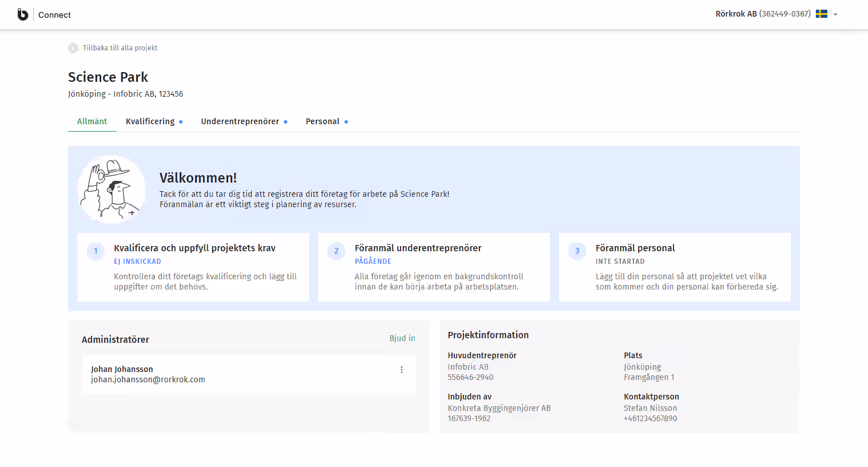The width and height of the screenshot is (868, 467).
Task: Go back via Tillbaka till alla projekt
Action: [x=120, y=48]
